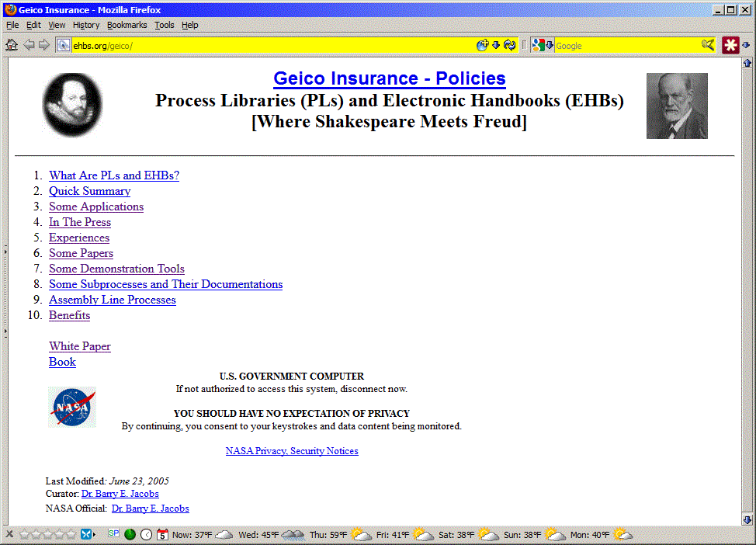Click NASA Official Dr. Barry E. Jacobs link
Viewport: 756px width, 545px height.
tap(150, 508)
